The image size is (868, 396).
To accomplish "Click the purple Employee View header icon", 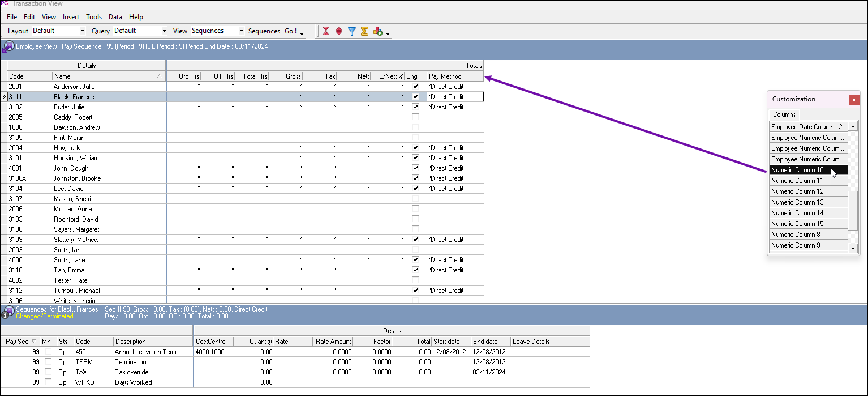I will (8, 47).
